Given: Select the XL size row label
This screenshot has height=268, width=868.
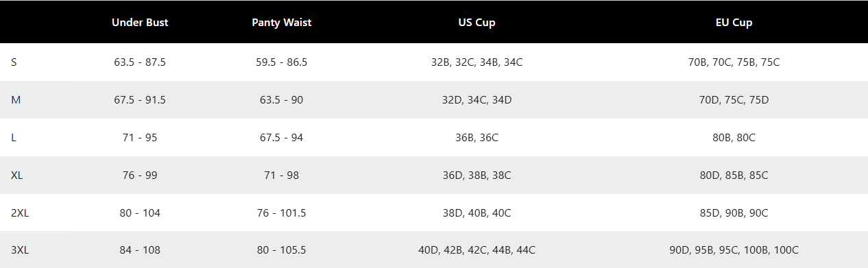Looking at the screenshot, I should pyautogui.click(x=17, y=175).
